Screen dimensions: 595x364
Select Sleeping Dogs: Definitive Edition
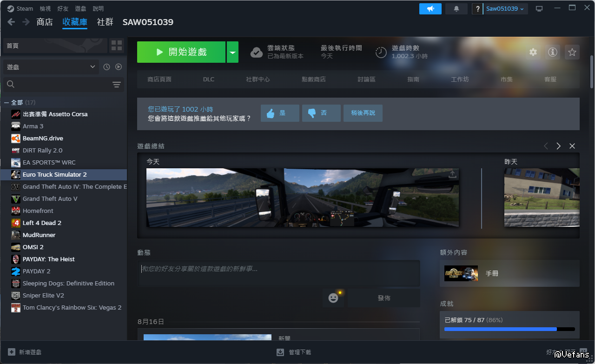click(68, 283)
